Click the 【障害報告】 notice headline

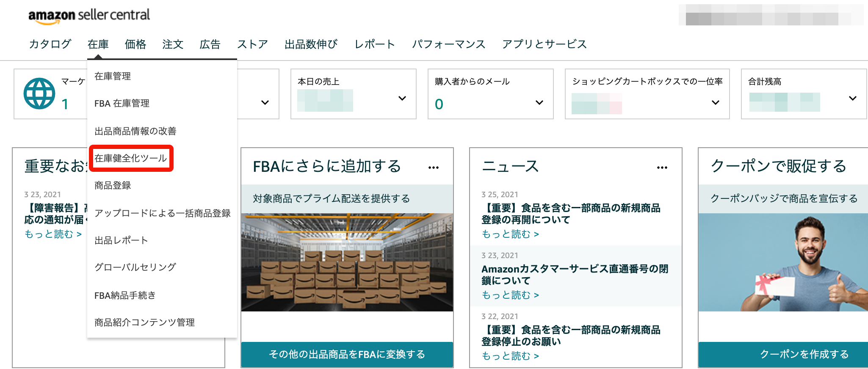pyautogui.click(x=55, y=214)
